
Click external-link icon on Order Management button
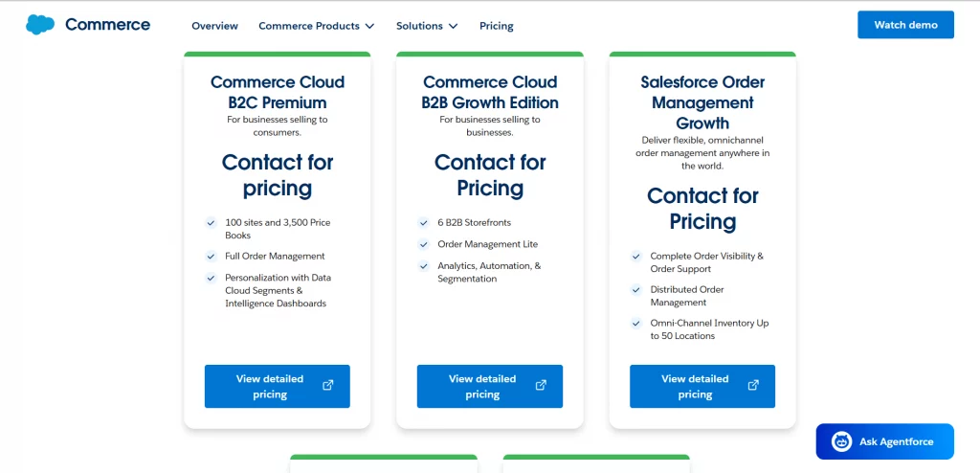click(753, 386)
